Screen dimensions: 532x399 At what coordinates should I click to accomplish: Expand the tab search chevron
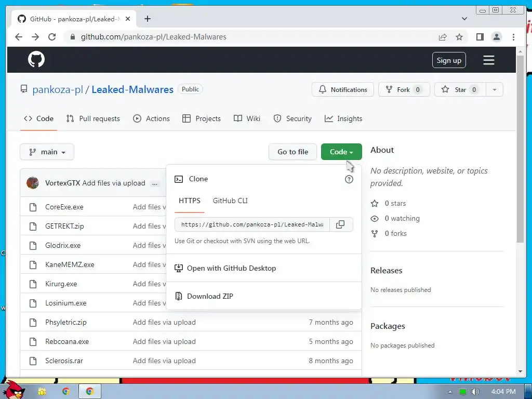point(464,19)
